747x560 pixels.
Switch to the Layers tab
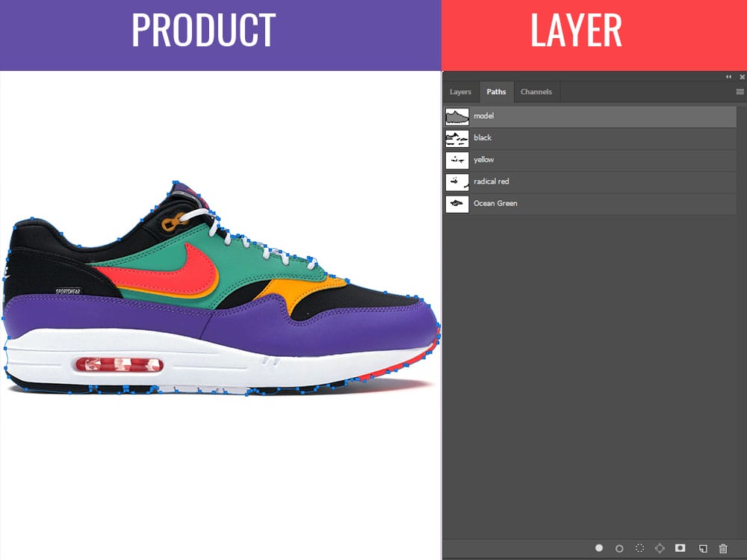[460, 92]
